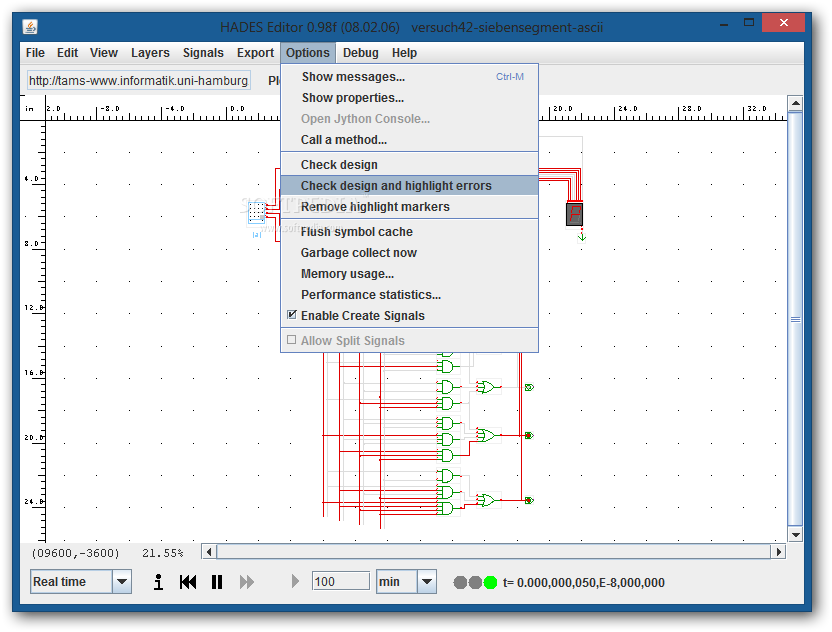This screenshot has width=832, height=632.
Task: Click the middle output pin connector
Action: (x=529, y=435)
